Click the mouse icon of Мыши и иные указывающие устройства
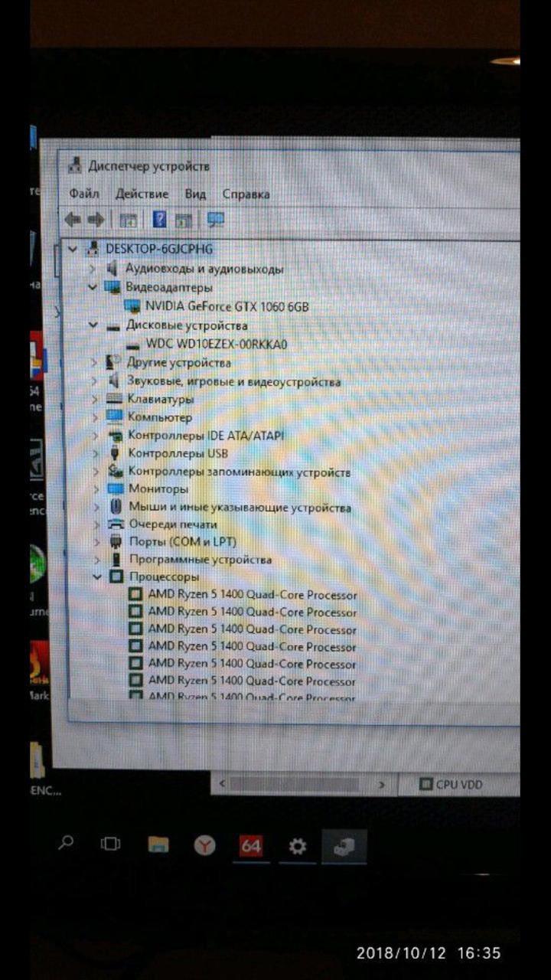This screenshot has height=980, width=551. point(116,506)
